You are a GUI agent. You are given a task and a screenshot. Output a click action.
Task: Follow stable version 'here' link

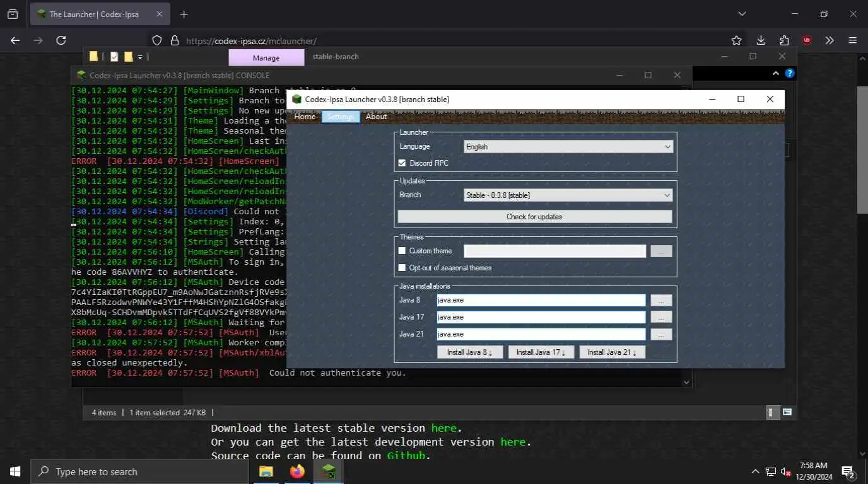tap(444, 428)
